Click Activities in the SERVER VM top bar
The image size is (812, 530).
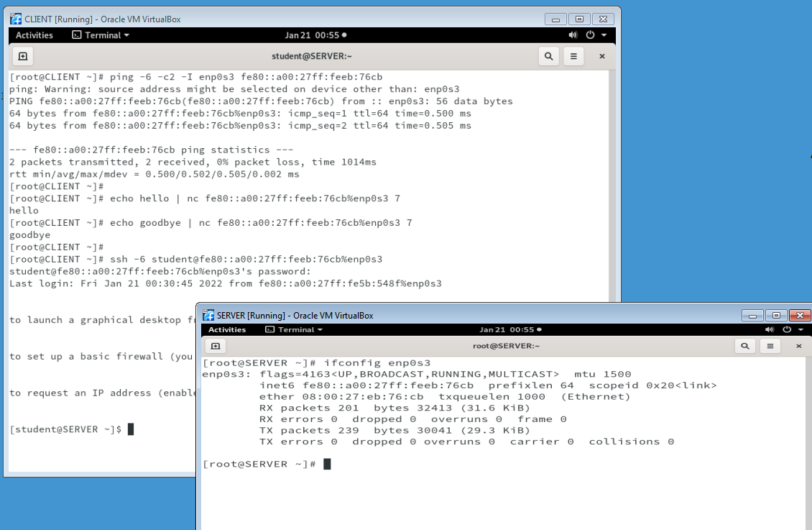227,329
